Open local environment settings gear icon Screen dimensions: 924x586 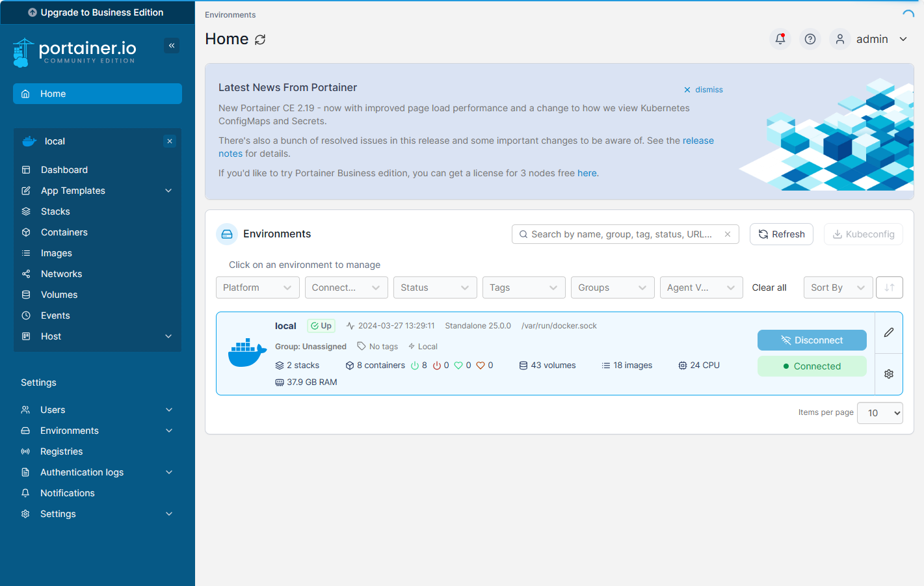point(889,374)
